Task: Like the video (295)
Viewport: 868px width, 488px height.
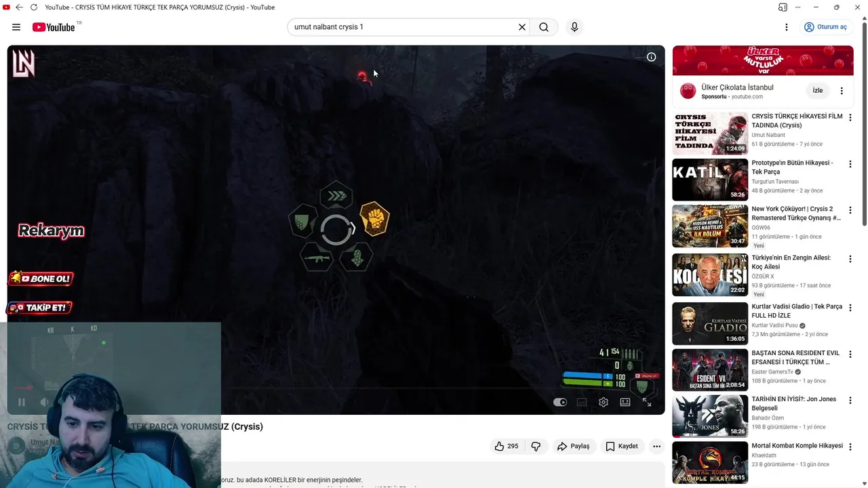Action: click(507, 446)
